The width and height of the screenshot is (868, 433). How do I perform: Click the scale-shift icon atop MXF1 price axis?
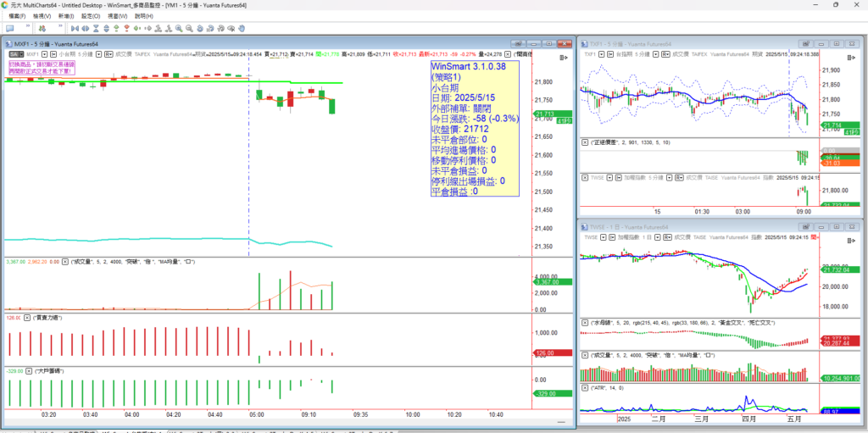(x=564, y=57)
